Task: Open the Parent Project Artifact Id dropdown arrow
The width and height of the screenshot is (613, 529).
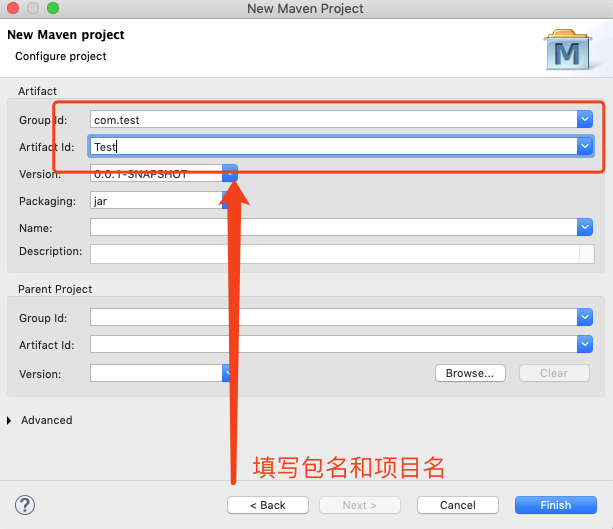Action: (585, 344)
